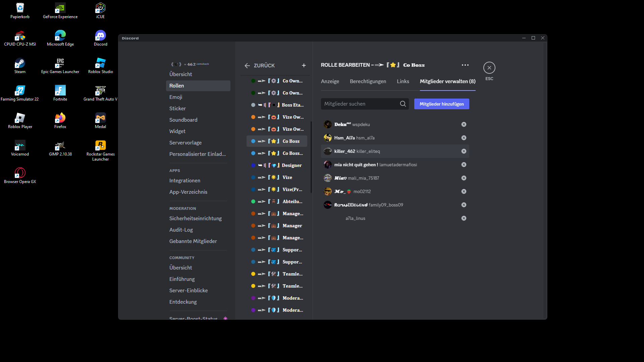This screenshot has width=644, height=362.
Task: Open Server-Einblicke page
Action: coord(198,291)
